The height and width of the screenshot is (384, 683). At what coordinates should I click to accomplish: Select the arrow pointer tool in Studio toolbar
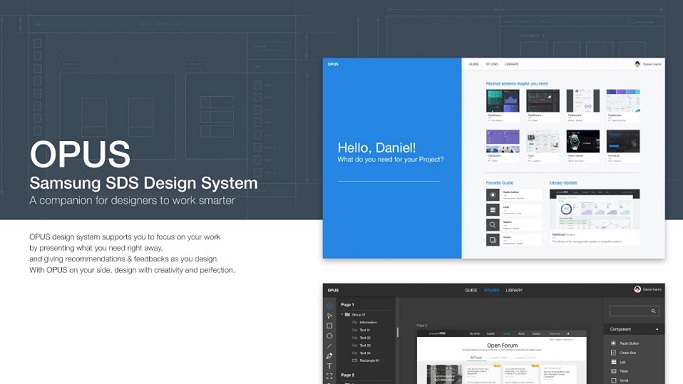[329, 316]
